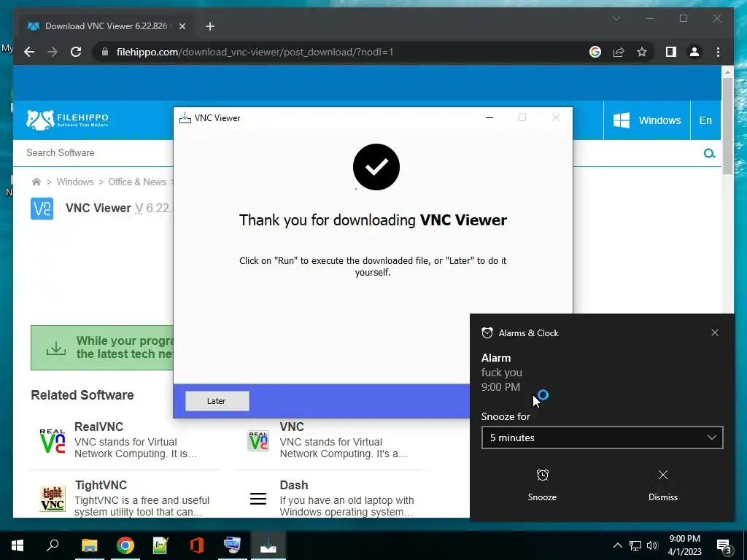Screen dimensions: 747x560
Task: Click the VNC Viewer app icon on page
Action: 42,209
